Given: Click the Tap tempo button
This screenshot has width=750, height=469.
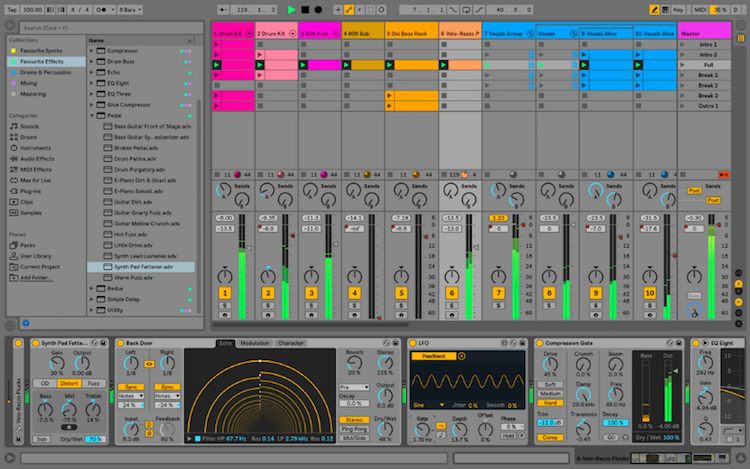Looking at the screenshot, I should point(12,10).
